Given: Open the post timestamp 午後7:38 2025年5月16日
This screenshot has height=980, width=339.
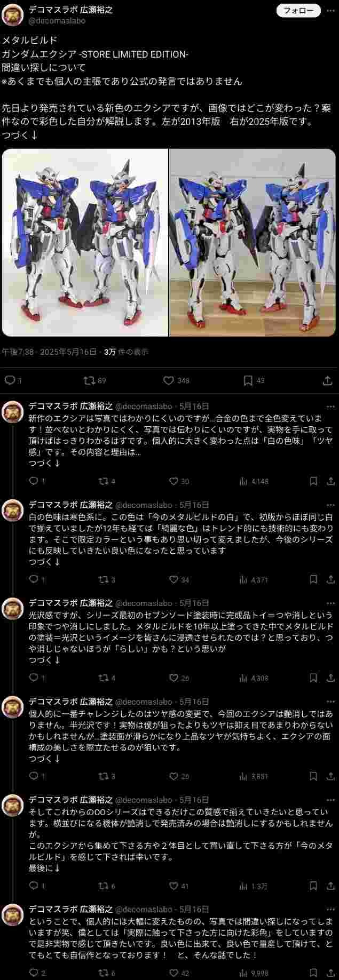Looking at the screenshot, I should pyautogui.click(x=49, y=352).
